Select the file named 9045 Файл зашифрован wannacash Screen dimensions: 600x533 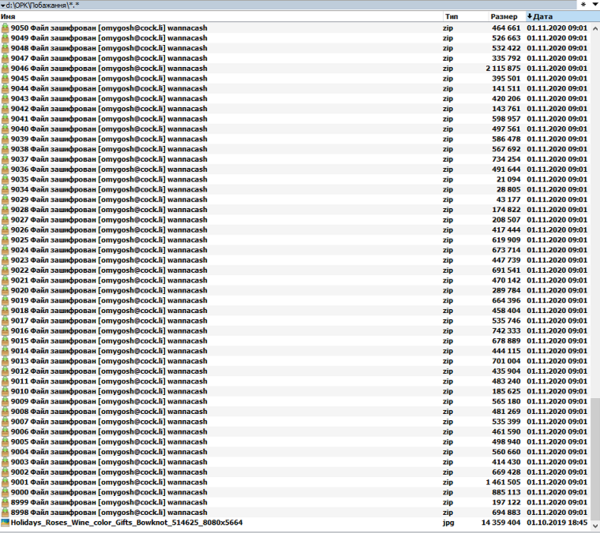(109, 78)
